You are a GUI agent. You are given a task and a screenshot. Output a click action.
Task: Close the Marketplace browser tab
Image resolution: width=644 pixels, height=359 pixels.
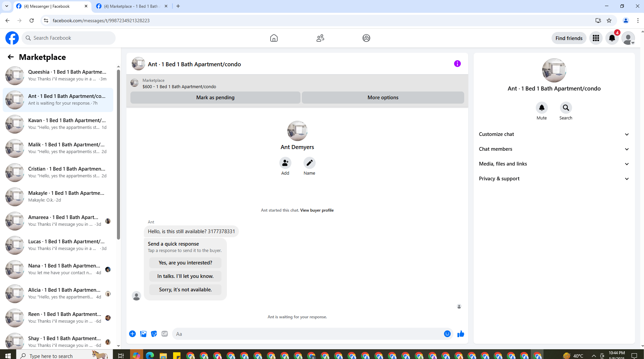pos(166,6)
